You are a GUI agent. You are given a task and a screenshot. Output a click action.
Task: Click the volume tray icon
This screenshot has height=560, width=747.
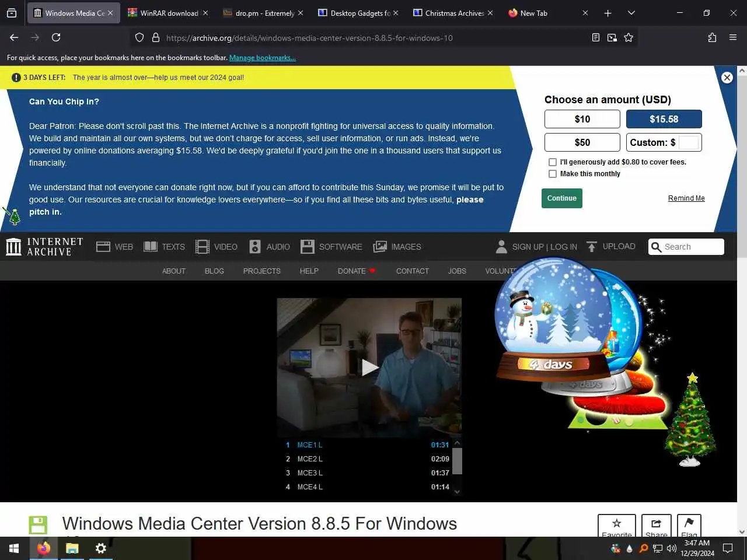(672, 548)
